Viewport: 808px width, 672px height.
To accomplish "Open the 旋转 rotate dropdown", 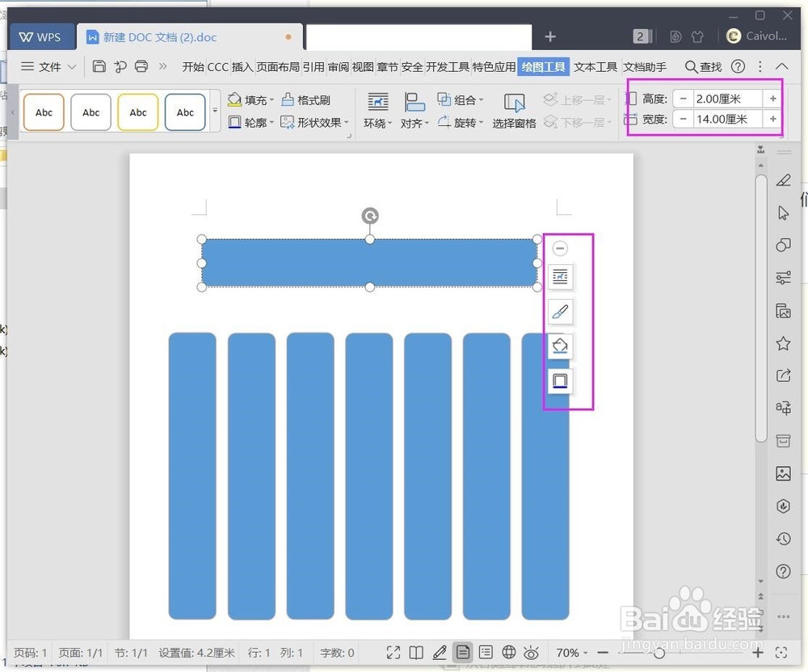I will point(461,122).
